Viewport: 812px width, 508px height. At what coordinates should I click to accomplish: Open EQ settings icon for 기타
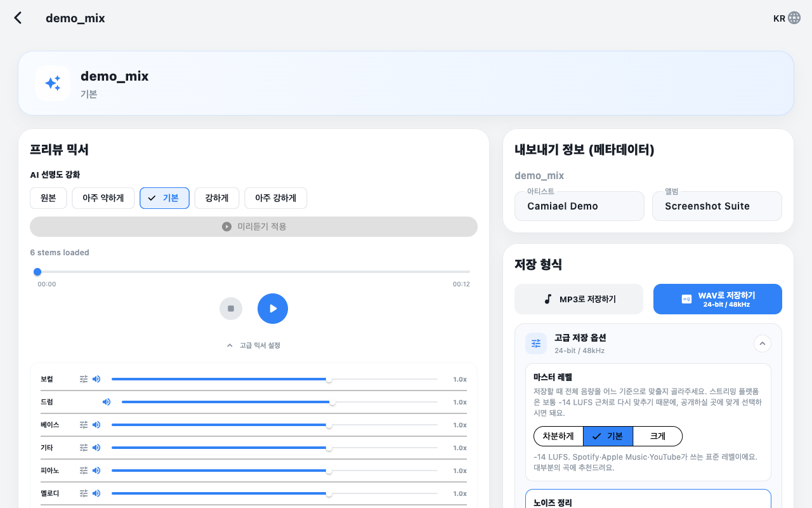coord(84,448)
